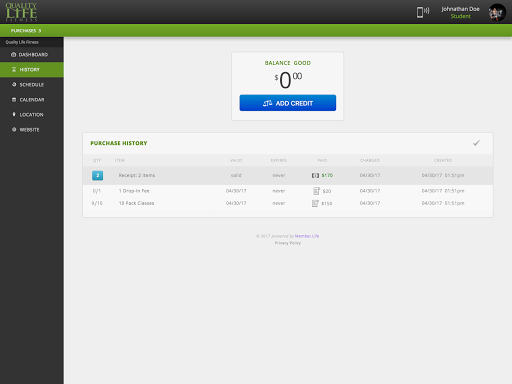Select History in the sidebar
The width and height of the screenshot is (512, 384).
(32, 70)
